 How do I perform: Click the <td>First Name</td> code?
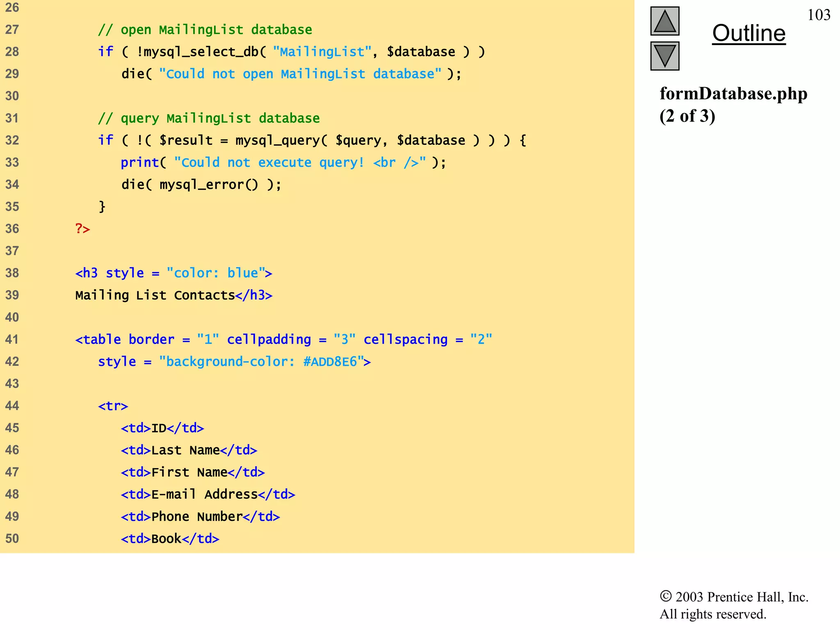193,472
